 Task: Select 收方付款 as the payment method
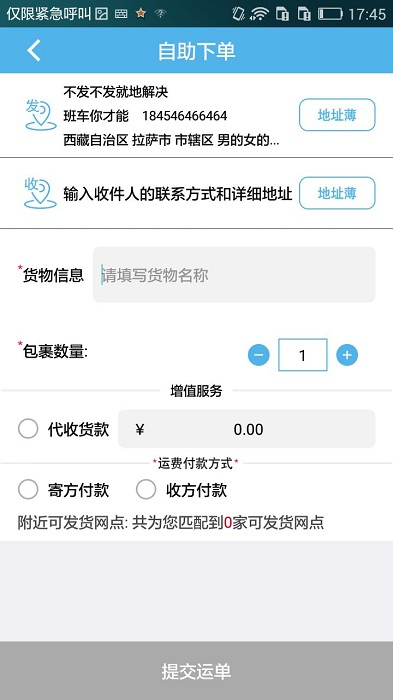[146, 489]
